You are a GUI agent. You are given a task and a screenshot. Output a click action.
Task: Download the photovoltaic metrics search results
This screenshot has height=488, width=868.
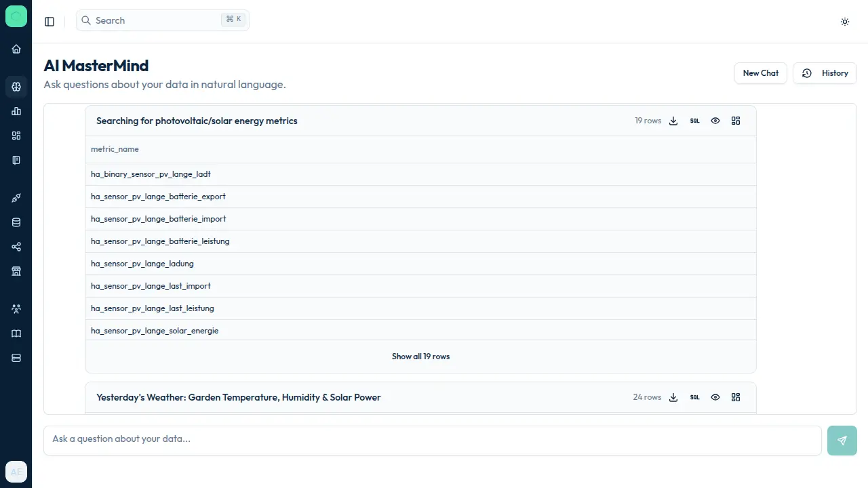coord(673,121)
